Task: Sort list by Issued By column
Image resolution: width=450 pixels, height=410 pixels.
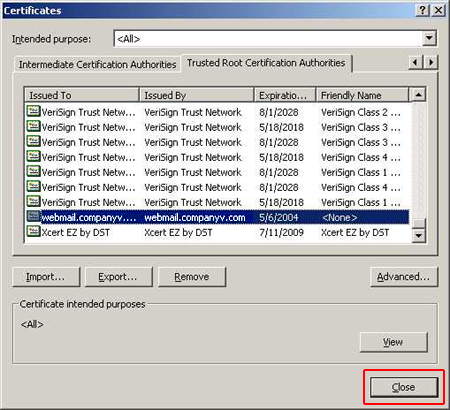Action: click(197, 95)
